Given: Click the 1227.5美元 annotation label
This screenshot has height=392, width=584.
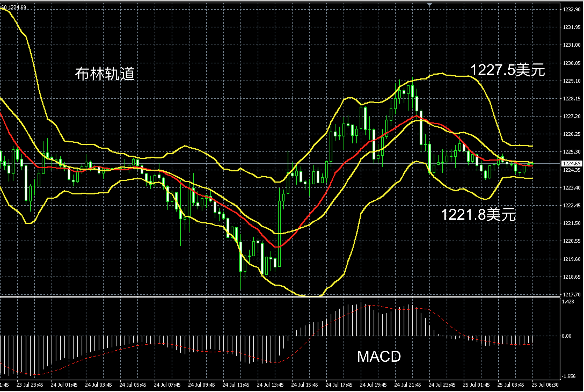Looking at the screenshot, I should [508, 70].
